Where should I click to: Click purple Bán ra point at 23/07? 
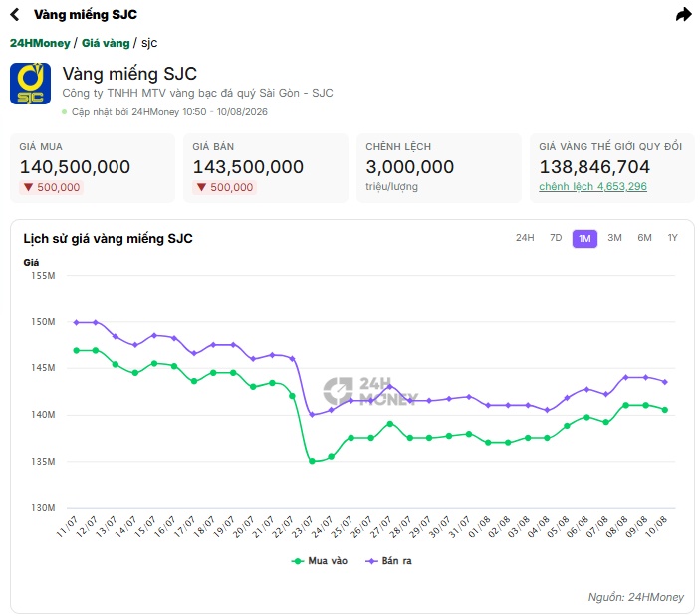pos(312,415)
